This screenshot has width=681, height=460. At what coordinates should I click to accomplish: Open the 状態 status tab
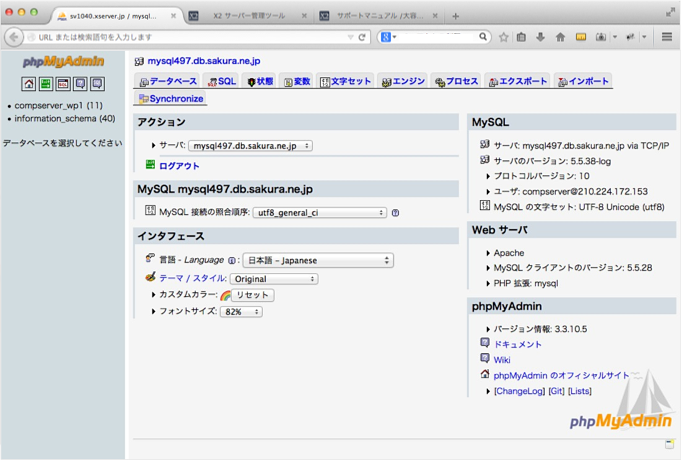260,81
